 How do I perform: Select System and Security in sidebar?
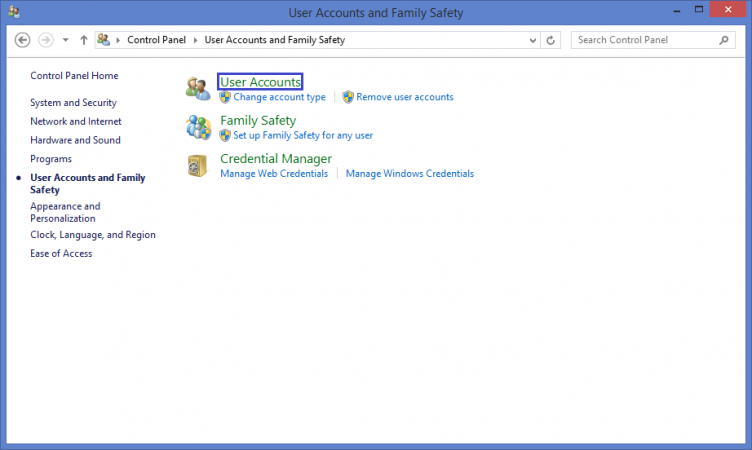[x=73, y=103]
